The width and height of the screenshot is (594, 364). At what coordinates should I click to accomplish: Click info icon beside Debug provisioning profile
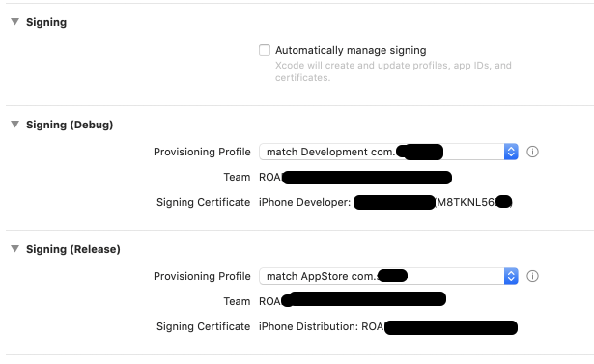pos(532,152)
